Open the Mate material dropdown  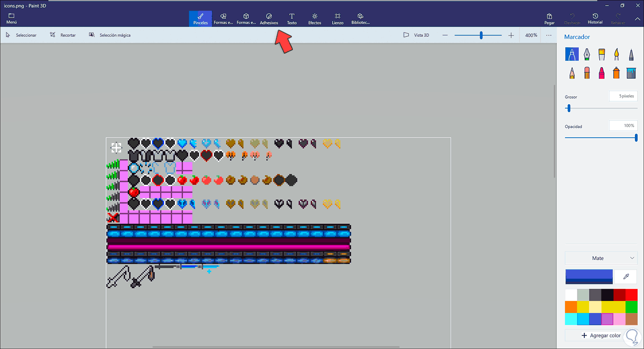click(601, 258)
